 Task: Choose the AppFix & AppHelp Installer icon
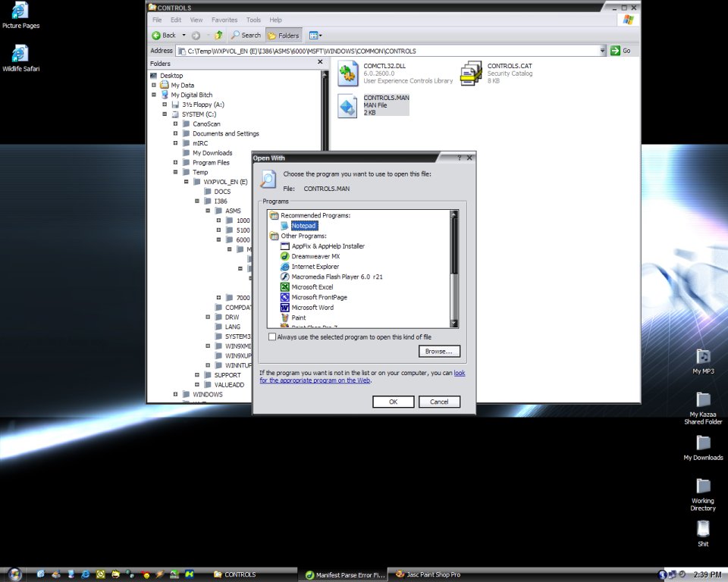coord(284,246)
